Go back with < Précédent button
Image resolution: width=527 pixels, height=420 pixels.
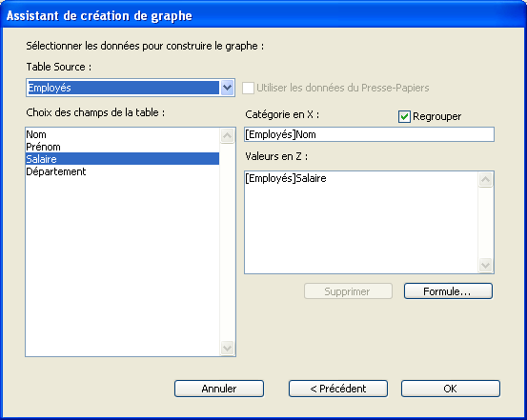click(338, 389)
